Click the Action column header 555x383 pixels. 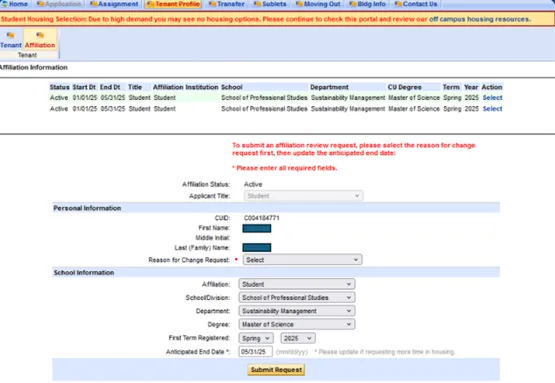click(492, 87)
